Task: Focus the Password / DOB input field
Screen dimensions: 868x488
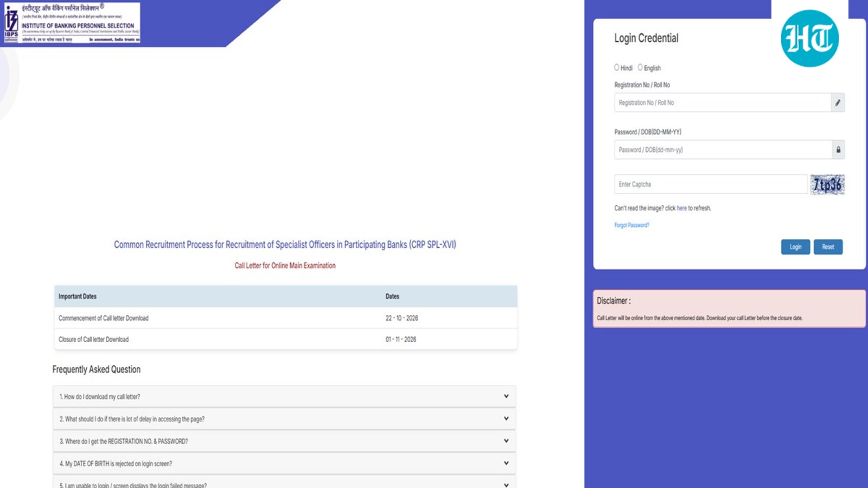Action: (x=723, y=150)
